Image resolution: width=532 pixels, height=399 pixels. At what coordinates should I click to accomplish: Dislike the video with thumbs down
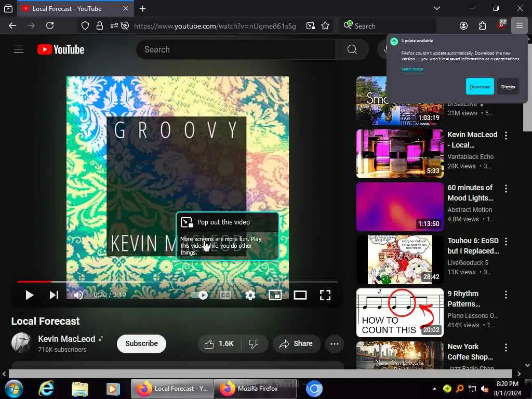pyautogui.click(x=254, y=344)
